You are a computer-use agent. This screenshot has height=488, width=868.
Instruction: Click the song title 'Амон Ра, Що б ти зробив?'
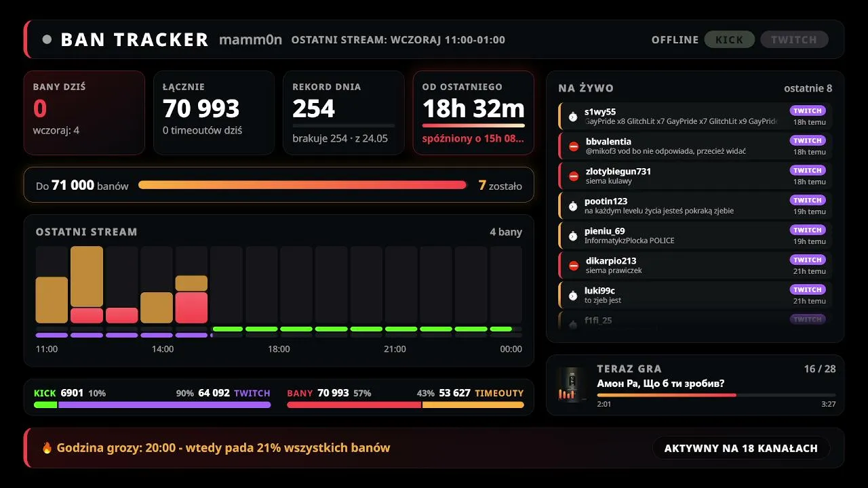[660, 384]
